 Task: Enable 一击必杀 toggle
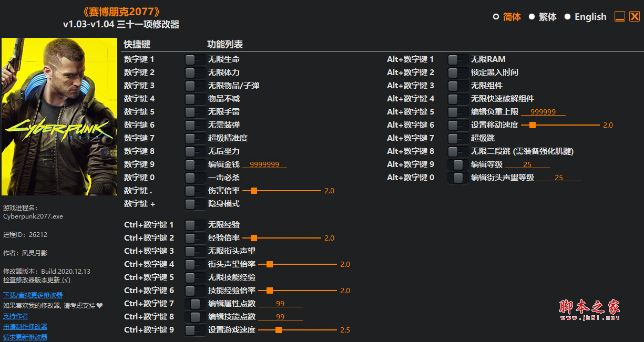[195, 178]
